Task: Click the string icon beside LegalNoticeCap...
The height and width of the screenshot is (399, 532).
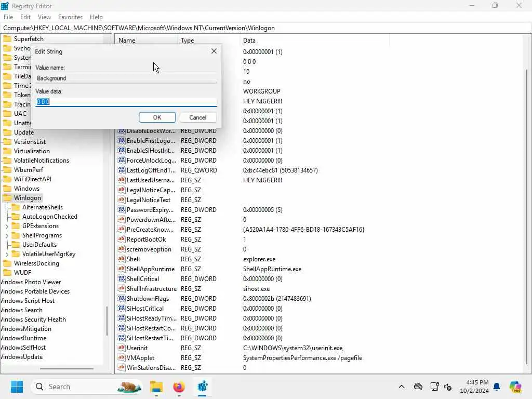Action: (121, 190)
